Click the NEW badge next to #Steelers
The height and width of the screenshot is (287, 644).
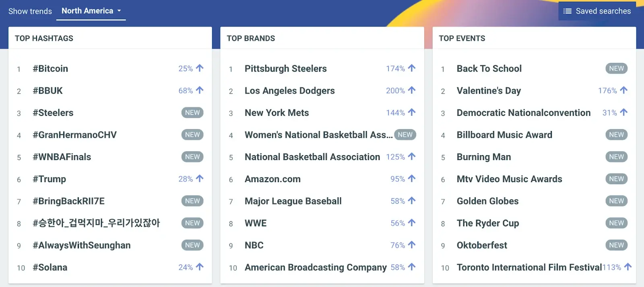pos(192,113)
